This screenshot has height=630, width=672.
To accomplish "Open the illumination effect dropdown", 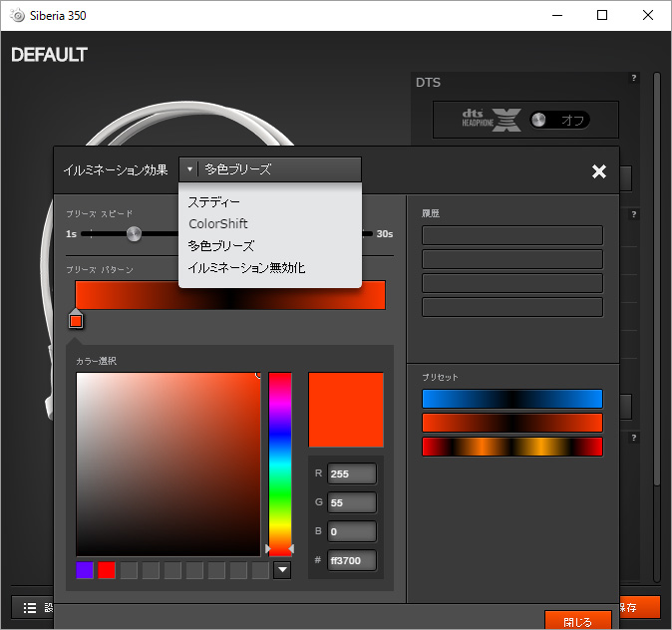I will coord(270,169).
